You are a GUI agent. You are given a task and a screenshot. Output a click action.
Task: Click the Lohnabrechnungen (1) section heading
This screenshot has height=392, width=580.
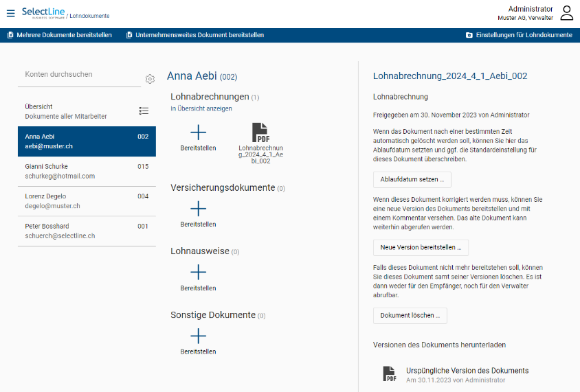tap(214, 97)
